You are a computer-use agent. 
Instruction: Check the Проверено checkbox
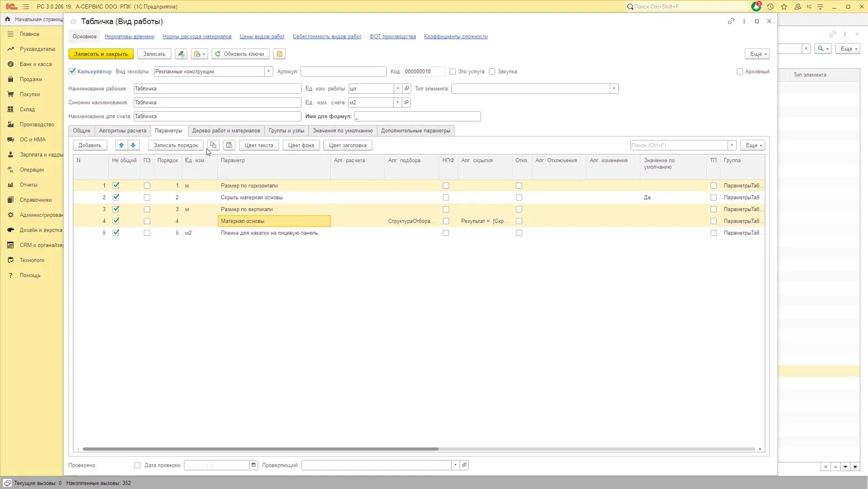(137, 465)
